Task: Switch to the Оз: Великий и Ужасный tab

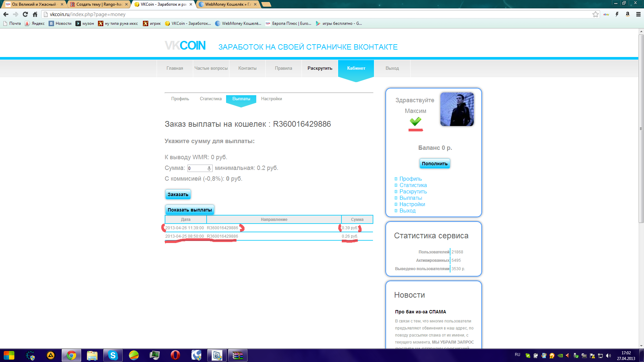Action: coord(34,4)
